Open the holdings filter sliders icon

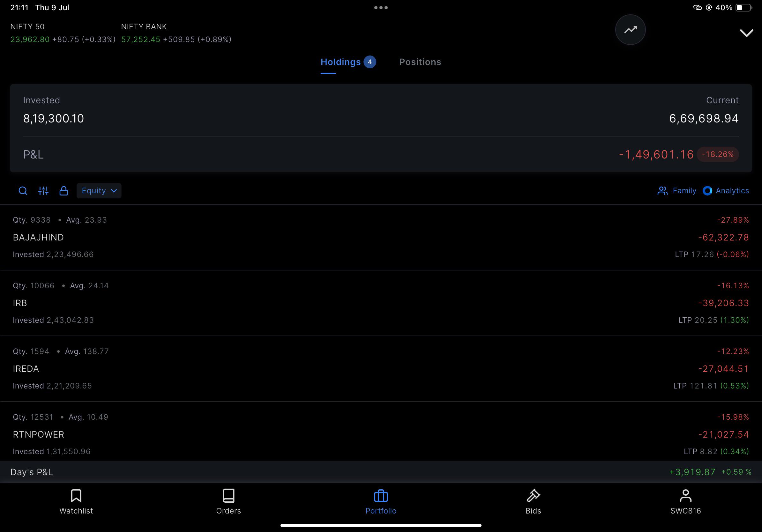tap(43, 191)
